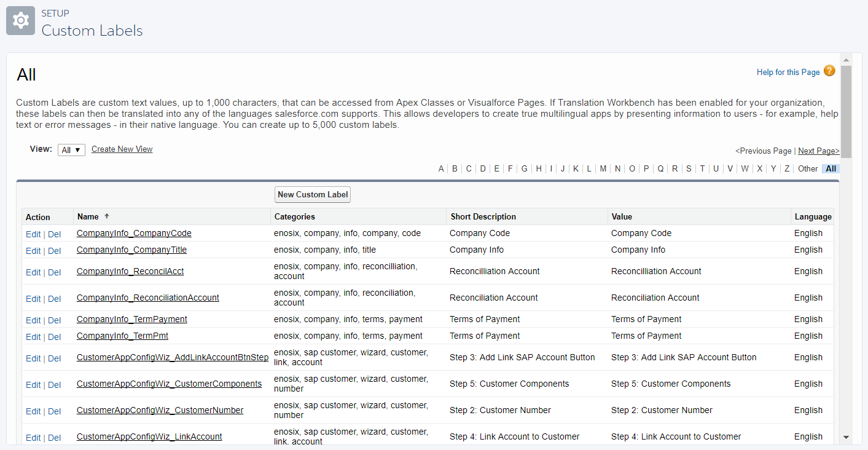Click the Name column sort arrow
The height and width of the screenshot is (450, 868).
tap(106, 216)
